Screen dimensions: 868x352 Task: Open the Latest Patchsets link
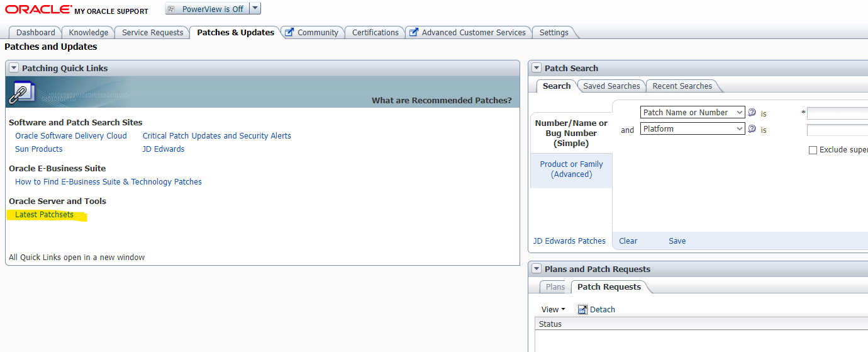(44, 215)
